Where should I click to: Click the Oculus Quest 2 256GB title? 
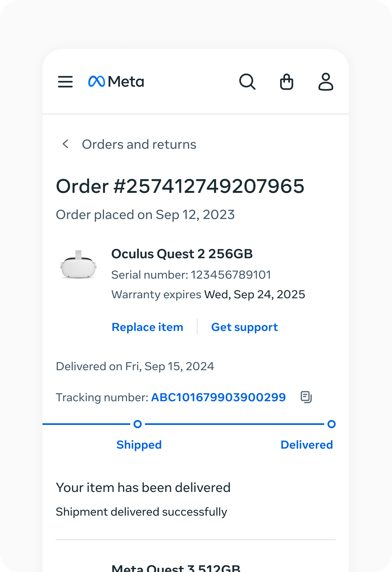tap(182, 254)
